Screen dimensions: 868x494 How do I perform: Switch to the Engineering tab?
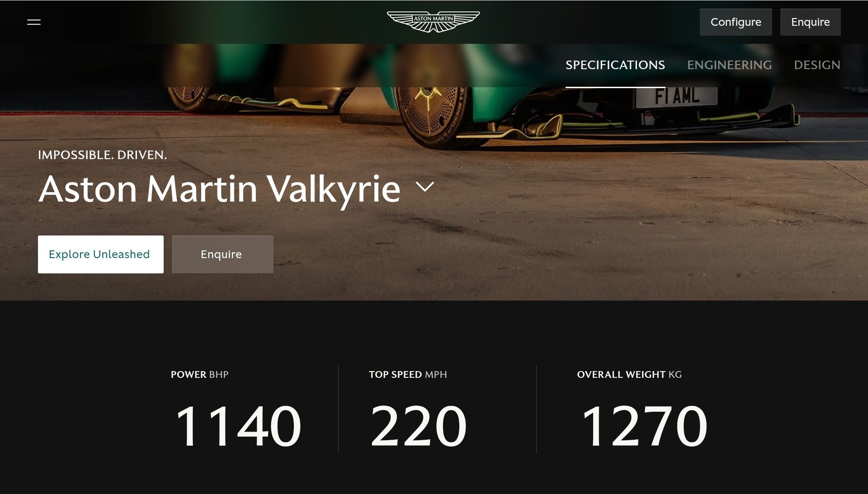[x=729, y=65]
